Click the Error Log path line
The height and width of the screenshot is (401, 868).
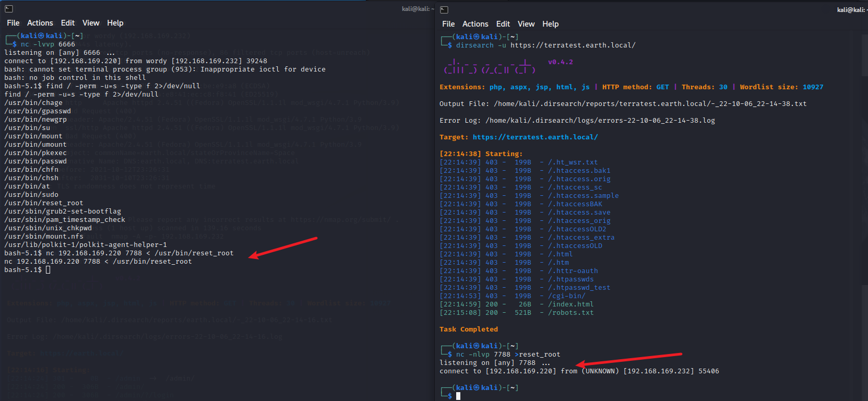pos(577,121)
